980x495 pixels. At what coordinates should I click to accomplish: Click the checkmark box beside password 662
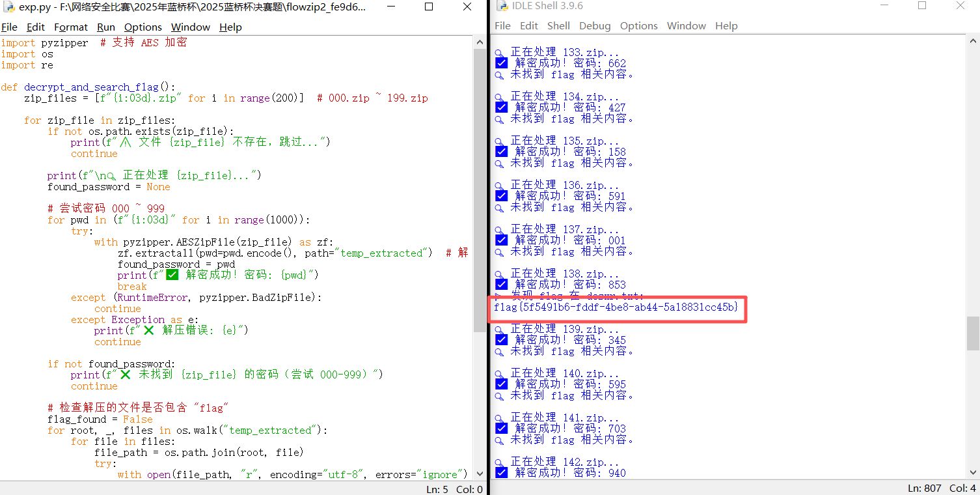click(x=501, y=63)
